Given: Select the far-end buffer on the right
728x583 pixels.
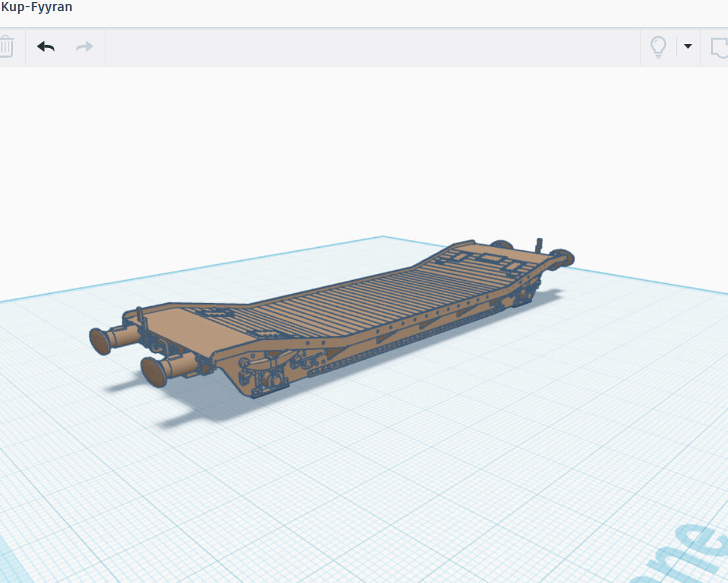Looking at the screenshot, I should (x=563, y=258).
